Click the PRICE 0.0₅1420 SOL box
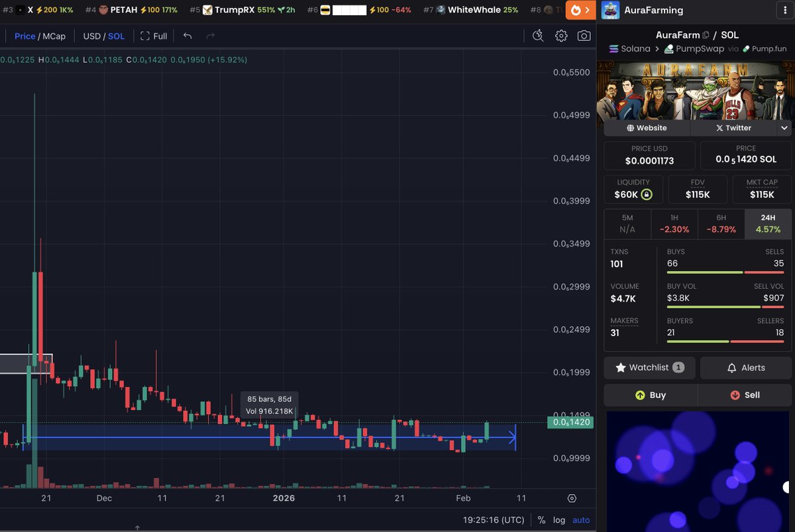 746,155
